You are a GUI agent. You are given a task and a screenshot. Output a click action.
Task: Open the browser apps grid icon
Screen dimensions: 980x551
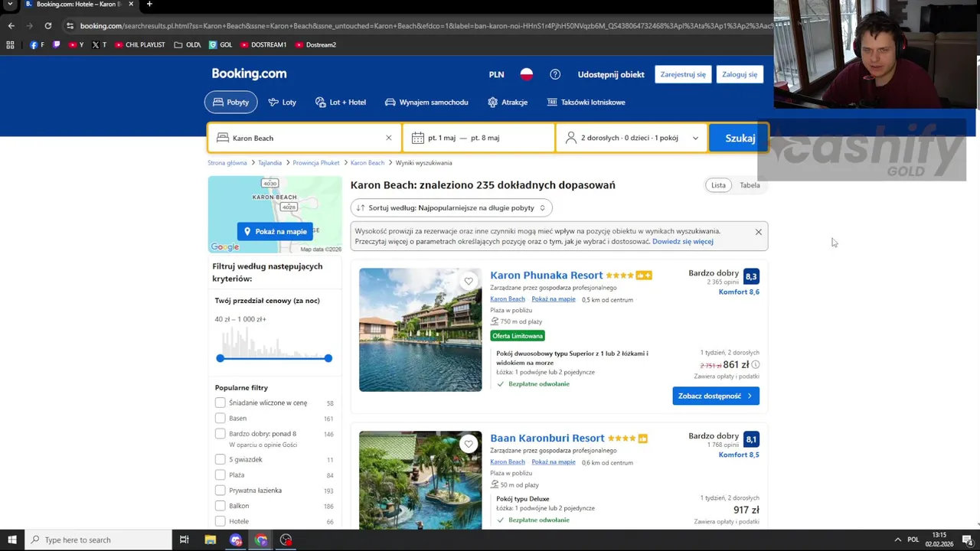click(10, 44)
